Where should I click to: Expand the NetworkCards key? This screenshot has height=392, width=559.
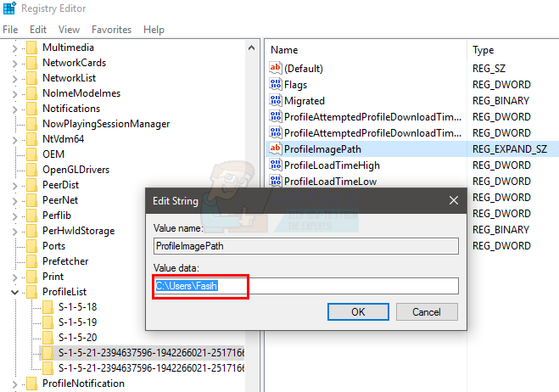point(14,64)
